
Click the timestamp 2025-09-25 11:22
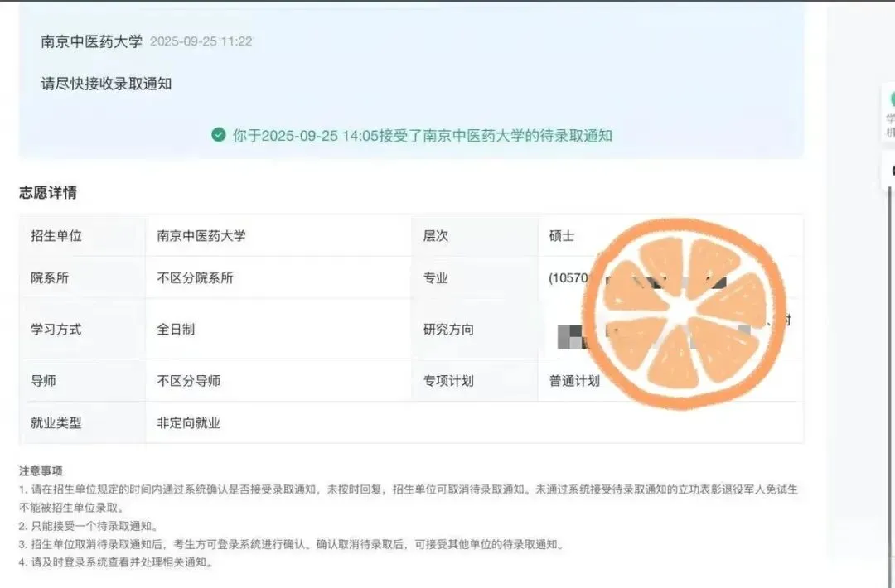[x=201, y=41]
